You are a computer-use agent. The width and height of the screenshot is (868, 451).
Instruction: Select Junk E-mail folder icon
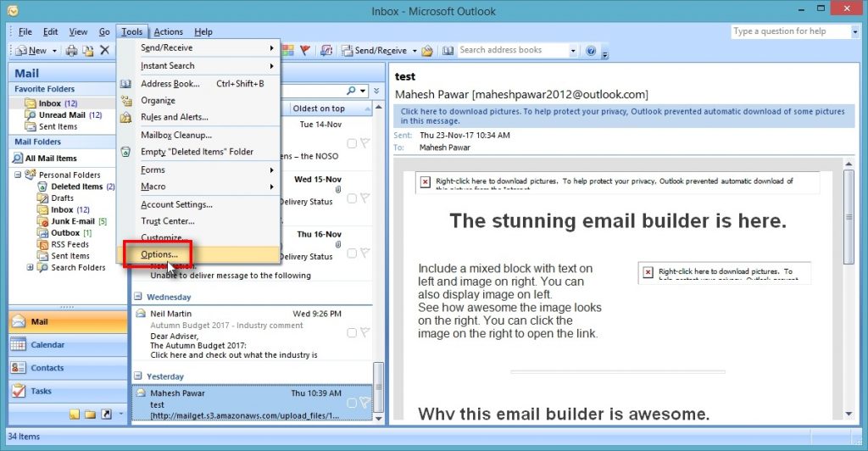pos(42,221)
